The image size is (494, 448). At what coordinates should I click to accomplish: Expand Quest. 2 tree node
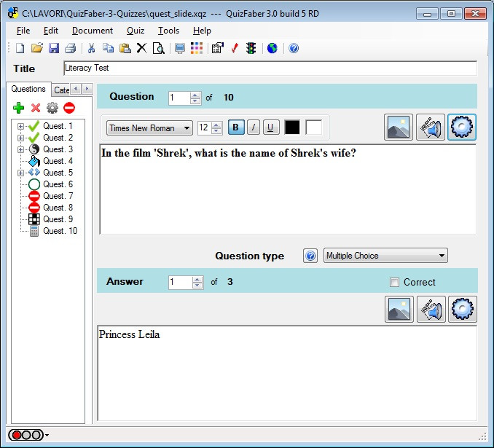pos(20,138)
